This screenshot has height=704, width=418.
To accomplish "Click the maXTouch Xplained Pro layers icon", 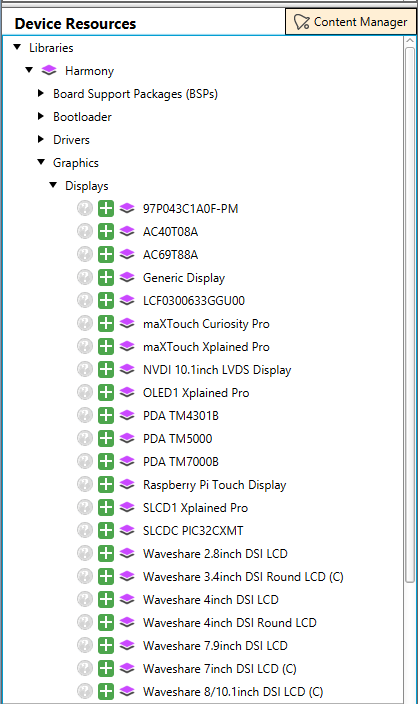I will tap(127, 346).
